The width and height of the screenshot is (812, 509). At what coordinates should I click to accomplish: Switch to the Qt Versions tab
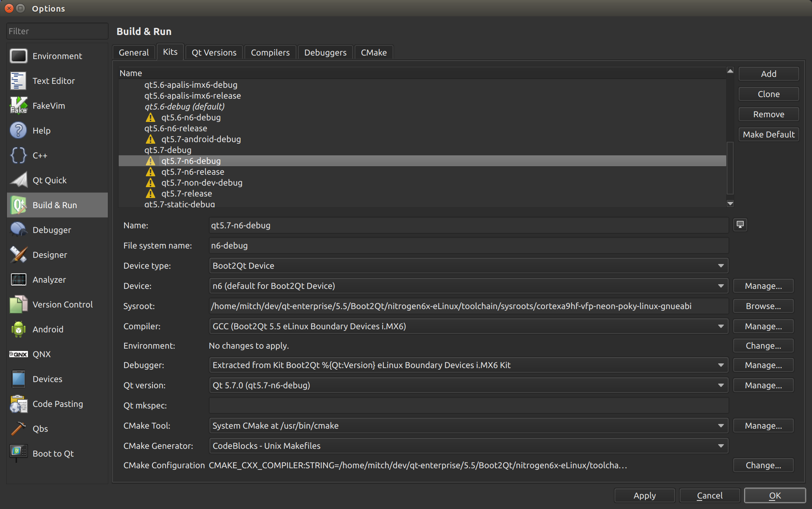(214, 52)
